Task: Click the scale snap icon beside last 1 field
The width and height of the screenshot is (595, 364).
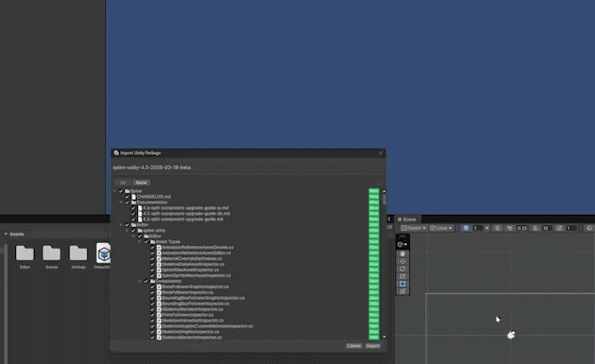Action: 559,228
